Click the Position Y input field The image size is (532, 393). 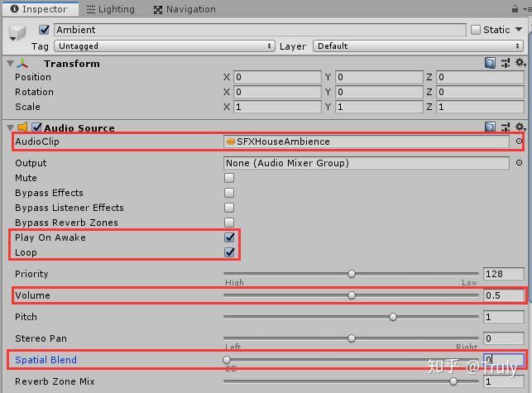379,78
